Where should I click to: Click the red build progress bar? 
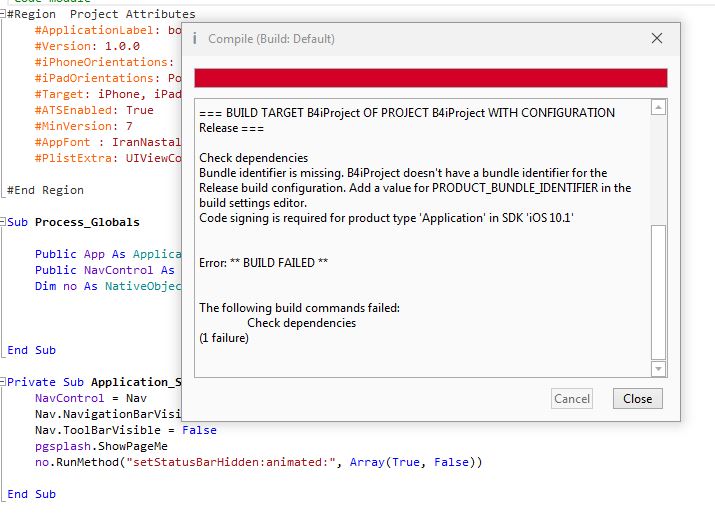(x=430, y=78)
